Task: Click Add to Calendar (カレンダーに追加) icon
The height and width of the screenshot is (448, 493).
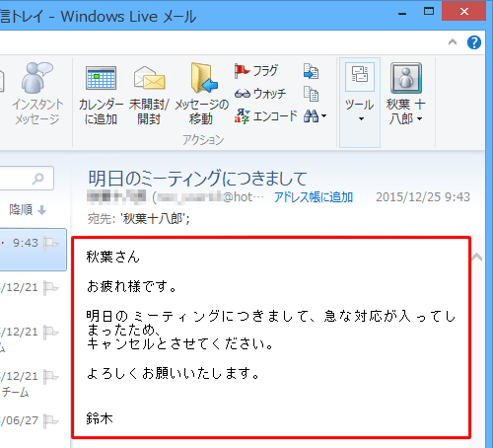Action: 101,78
